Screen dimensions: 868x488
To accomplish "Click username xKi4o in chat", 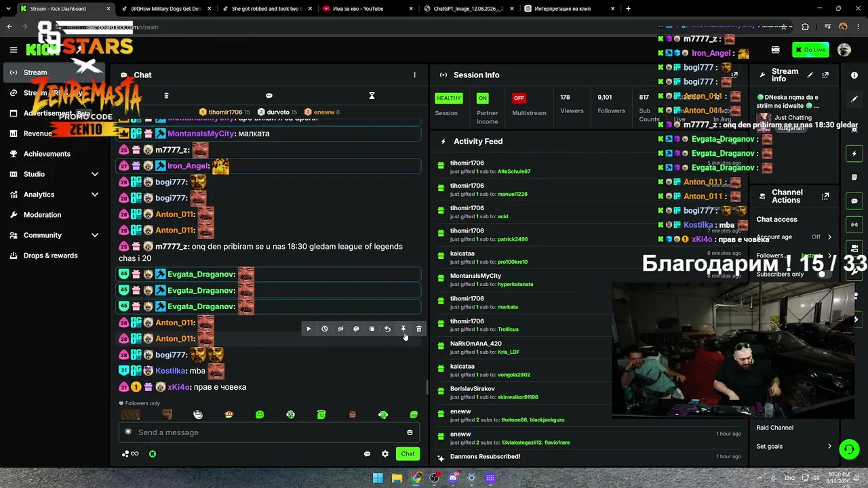I will (x=179, y=387).
